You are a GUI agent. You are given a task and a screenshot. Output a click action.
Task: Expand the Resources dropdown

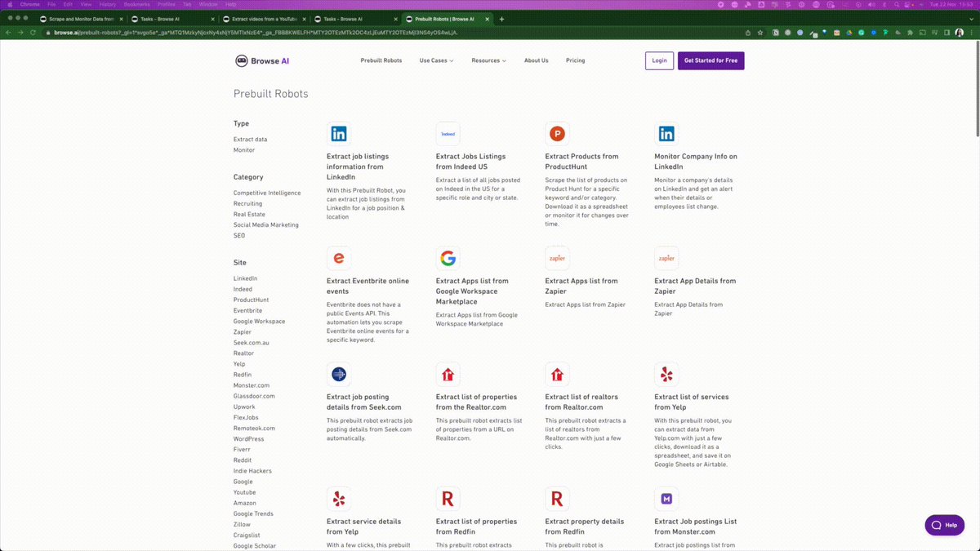pyautogui.click(x=488, y=60)
